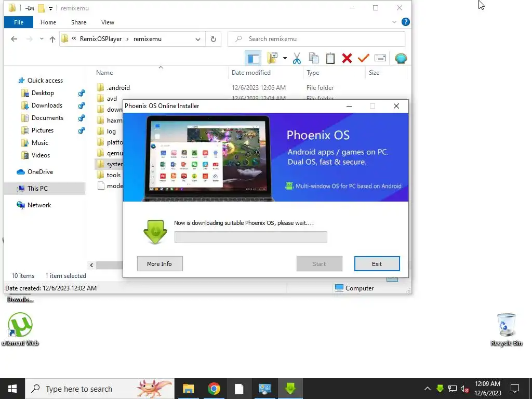Open the View ribbon tab

click(108, 22)
